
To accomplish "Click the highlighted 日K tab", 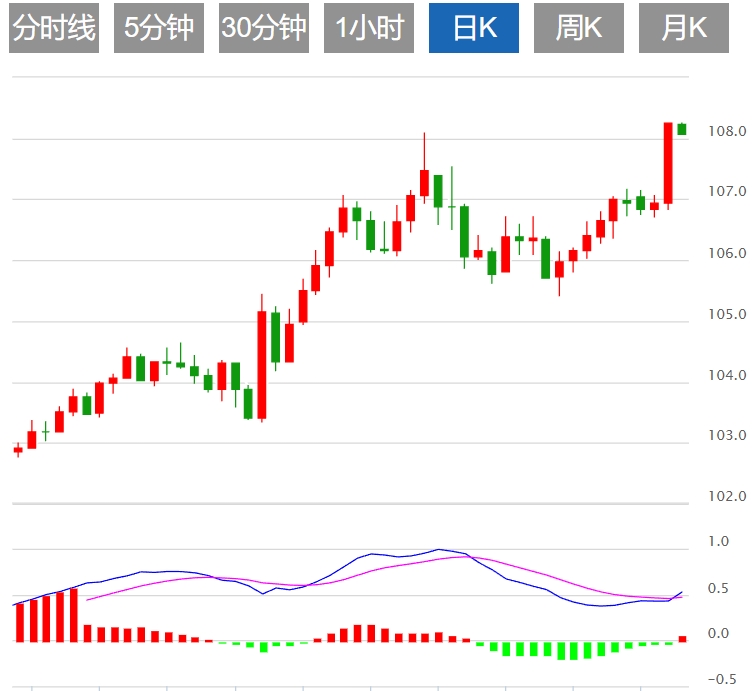I will click(474, 28).
